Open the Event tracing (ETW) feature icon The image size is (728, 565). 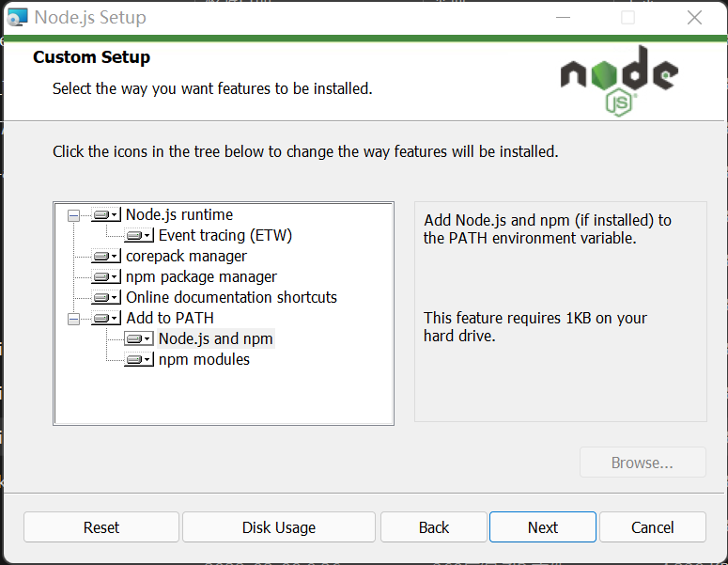coord(139,236)
